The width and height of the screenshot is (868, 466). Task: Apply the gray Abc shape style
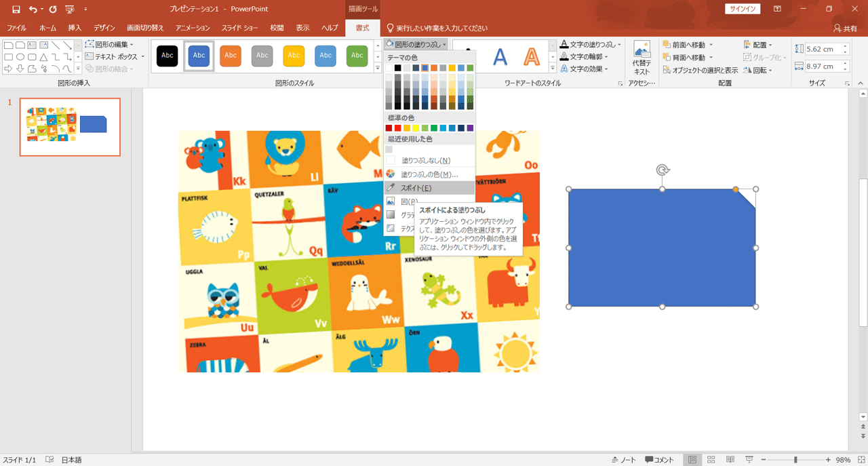262,56
